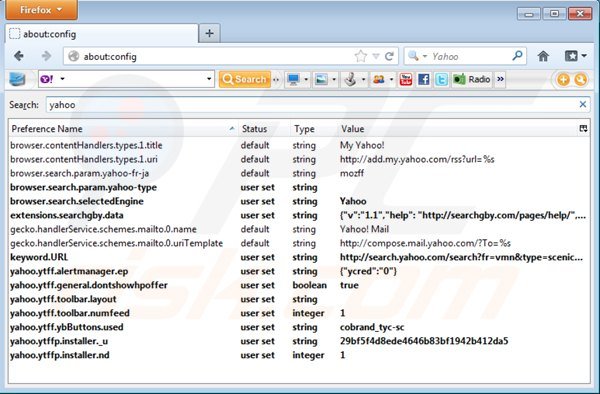Expand the joystick icon dropdown arrow

(363, 80)
